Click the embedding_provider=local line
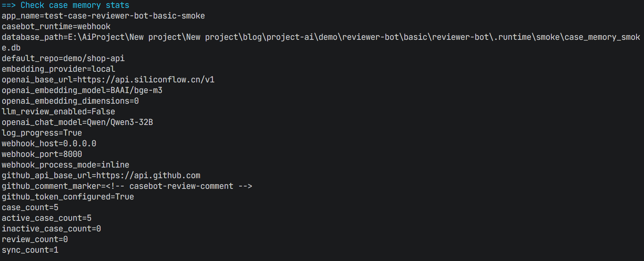Screen dimensions: 644x261 58,69
